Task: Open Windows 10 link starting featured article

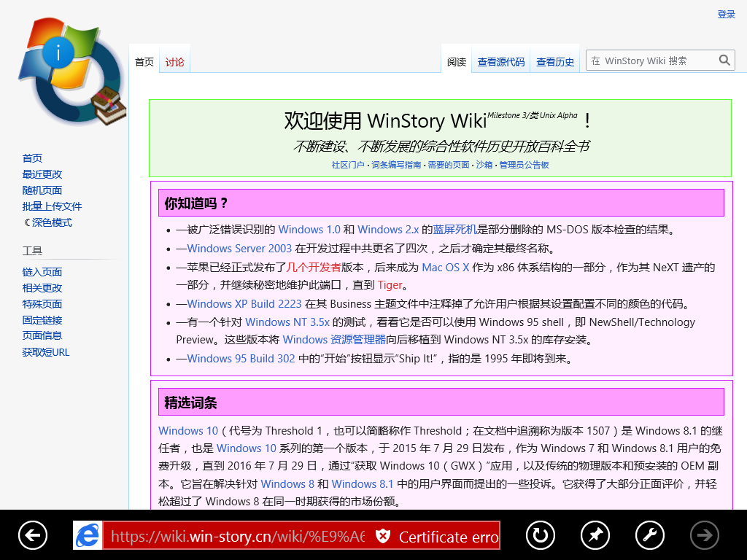Action: 188,431
